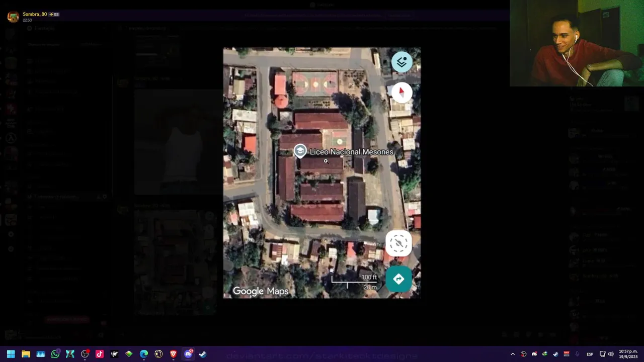The height and width of the screenshot is (362, 644).
Task: Open directions with the teal arrow button
Action: point(398,279)
